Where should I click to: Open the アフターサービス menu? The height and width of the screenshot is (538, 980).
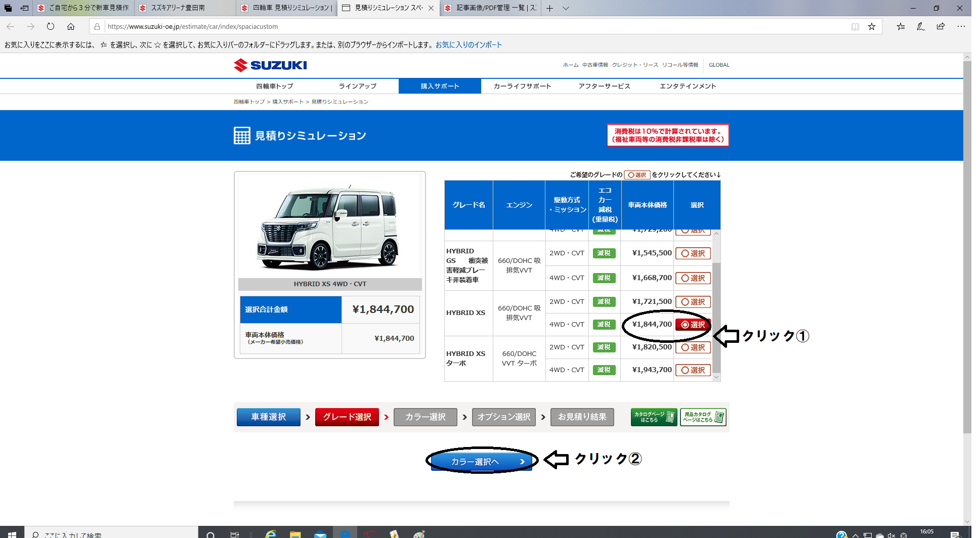pos(605,86)
